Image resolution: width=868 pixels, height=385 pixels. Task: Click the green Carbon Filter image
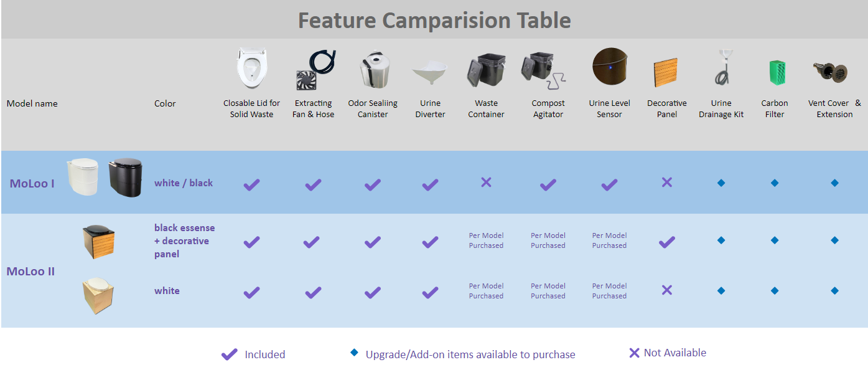point(775,73)
